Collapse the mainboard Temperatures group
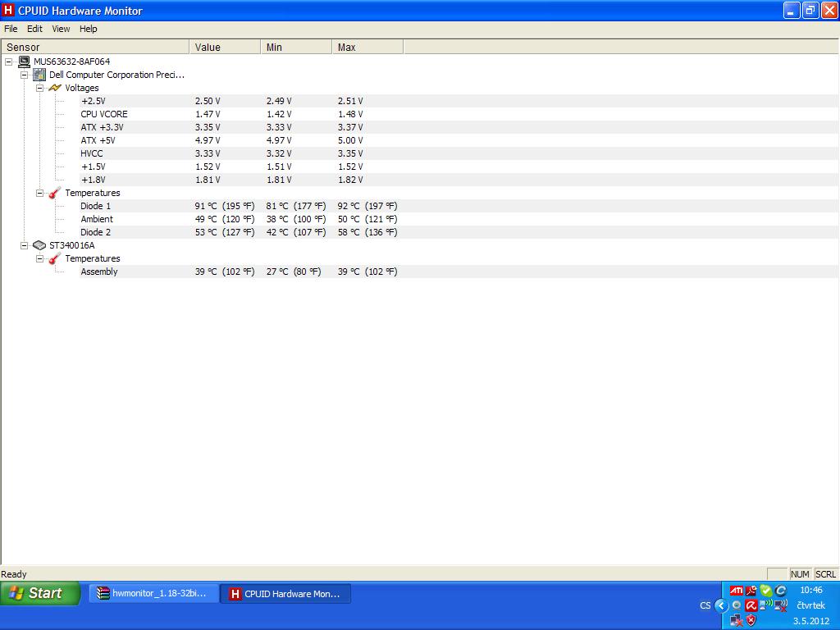This screenshot has width=840, height=630. (x=39, y=193)
